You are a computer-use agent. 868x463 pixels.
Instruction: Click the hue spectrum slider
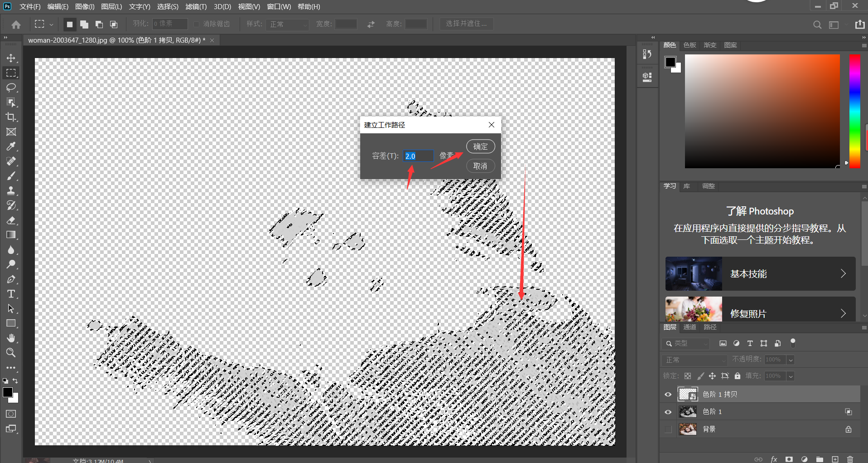click(x=855, y=111)
